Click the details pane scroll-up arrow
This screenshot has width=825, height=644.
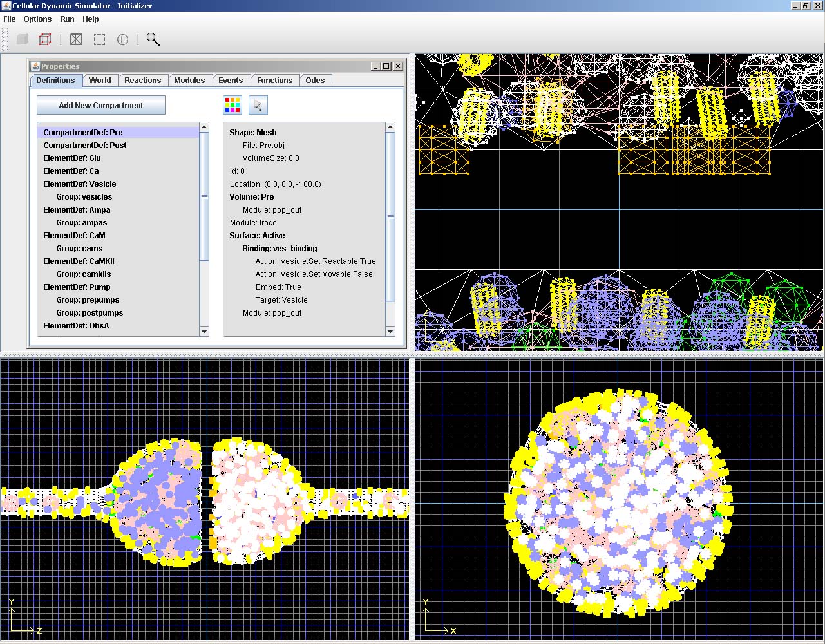click(390, 128)
